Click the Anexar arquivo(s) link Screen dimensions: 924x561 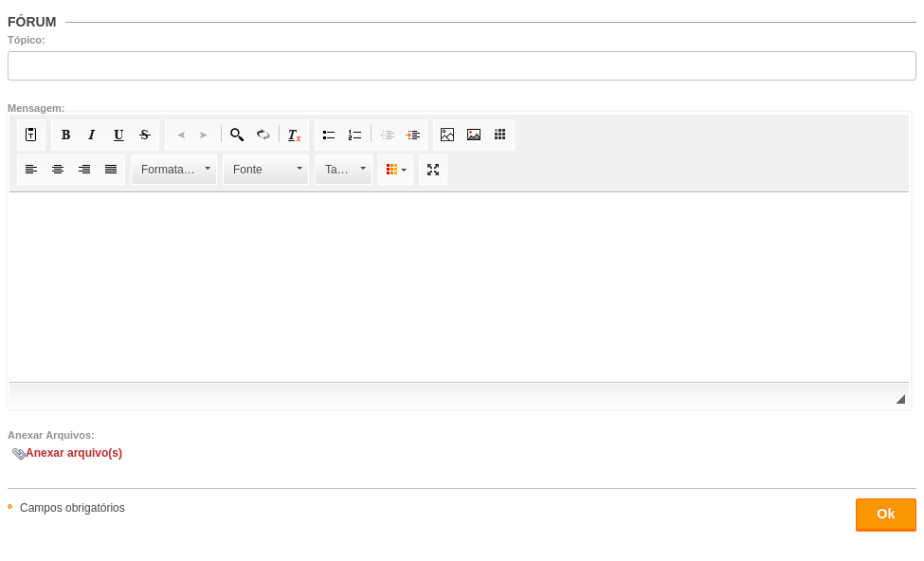click(74, 453)
